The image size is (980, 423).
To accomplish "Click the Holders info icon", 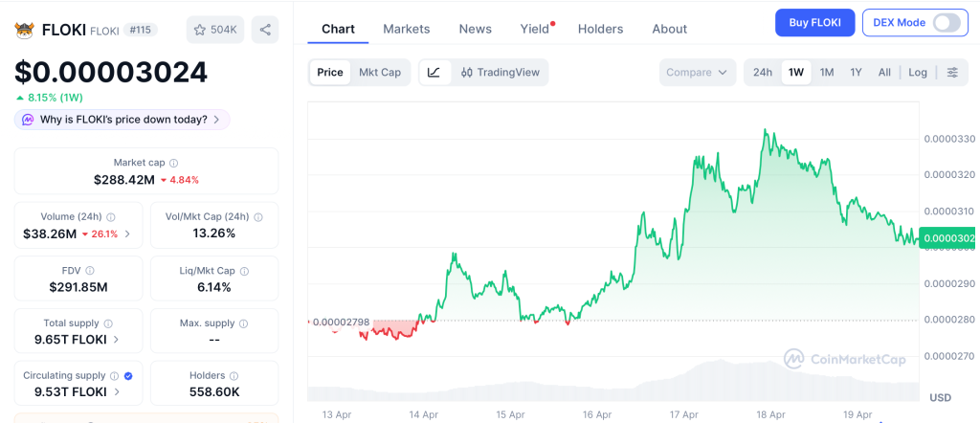I will coord(234,376).
